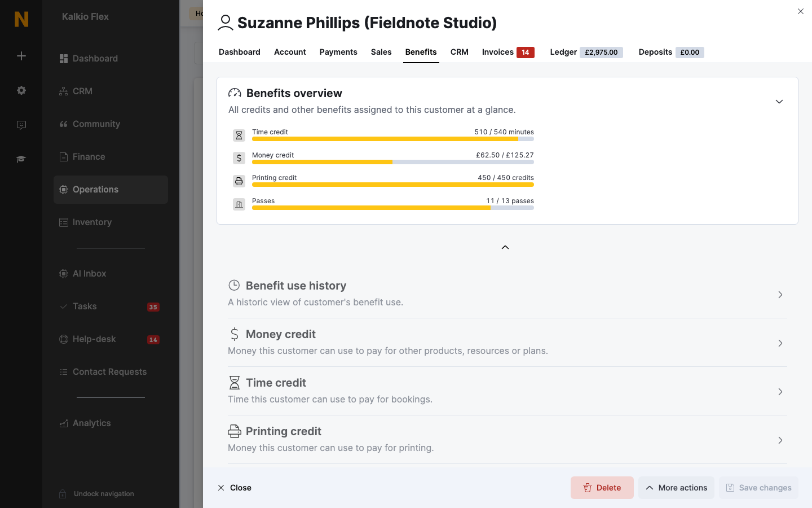Click the Passes door icon in overview

click(239, 204)
